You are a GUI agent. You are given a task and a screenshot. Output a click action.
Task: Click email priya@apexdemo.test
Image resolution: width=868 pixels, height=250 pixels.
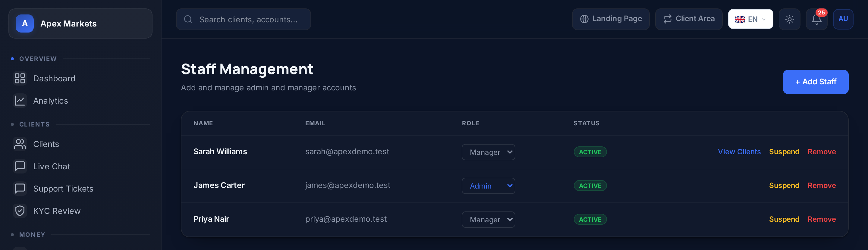pos(346,219)
